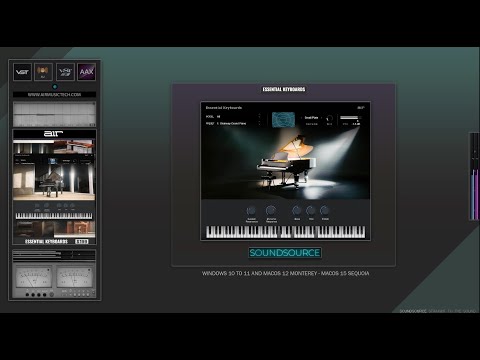Click the VST format badge

tap(22, 72)
